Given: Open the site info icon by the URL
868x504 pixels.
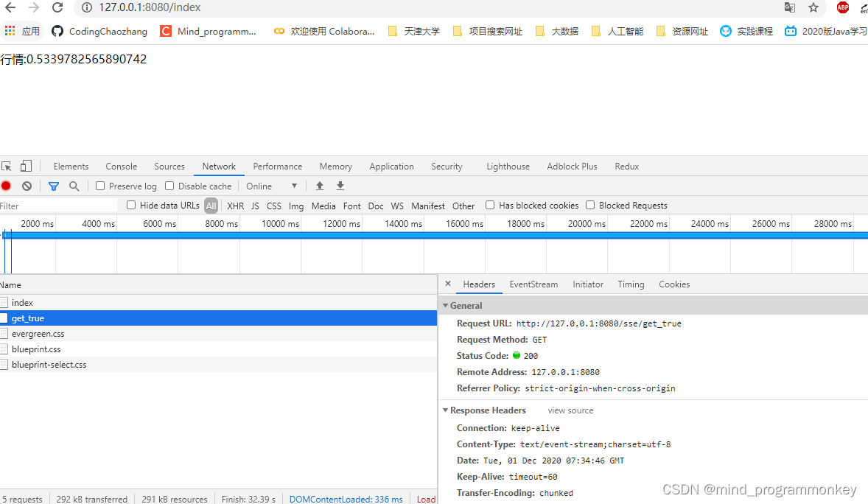Looking at the screenshot, I should coord(87,8).
